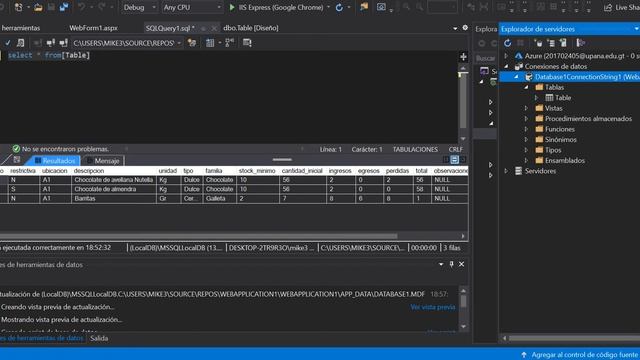Click the undo arrow icon
This screenshot has height=360, width=640.
(x=82, y=7)
